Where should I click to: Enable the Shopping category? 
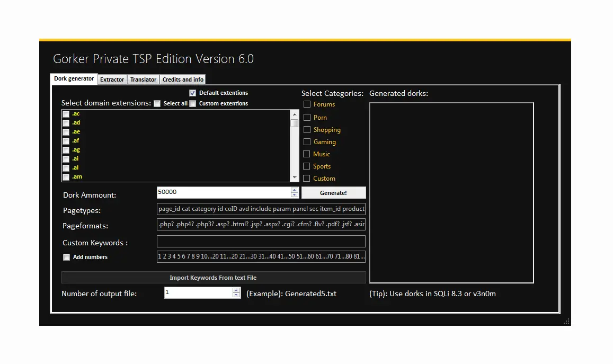[307, 129]
